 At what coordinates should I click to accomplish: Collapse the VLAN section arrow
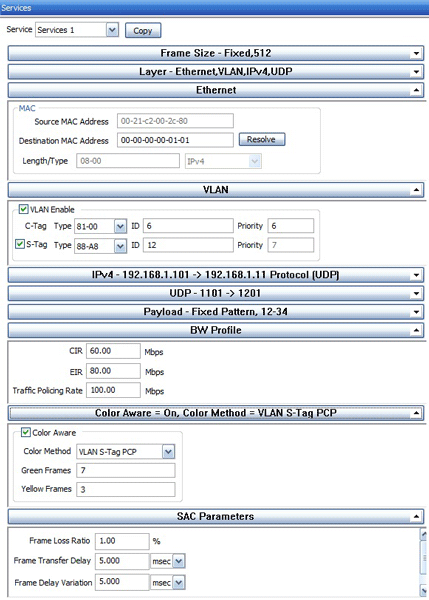tap(416, 190)
